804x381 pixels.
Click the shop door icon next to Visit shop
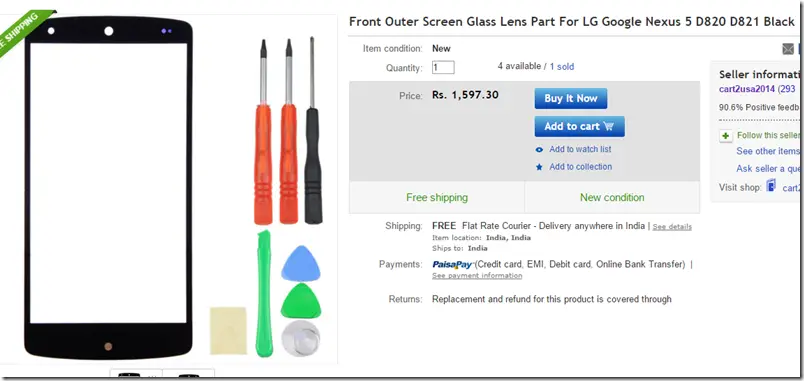[x=771, y=186]
